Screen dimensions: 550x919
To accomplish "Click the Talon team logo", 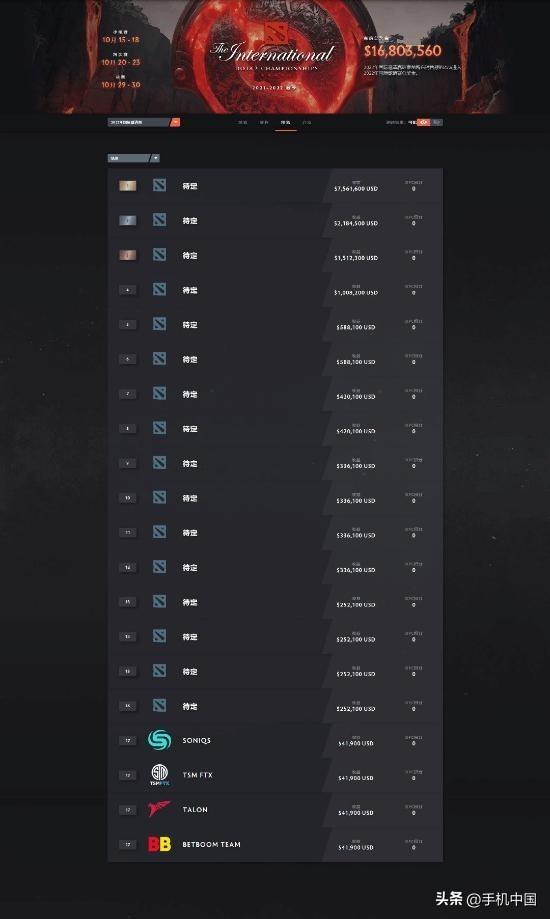I will 159,809.
